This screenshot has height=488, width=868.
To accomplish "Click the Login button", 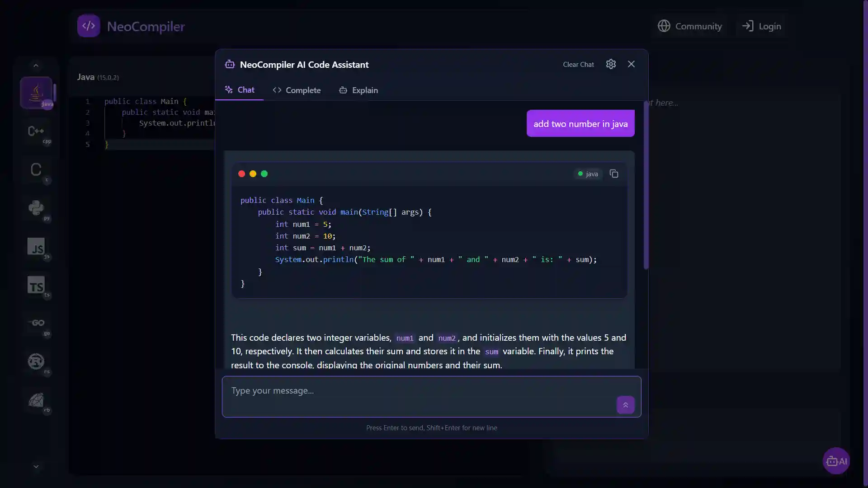I will 761,26.
